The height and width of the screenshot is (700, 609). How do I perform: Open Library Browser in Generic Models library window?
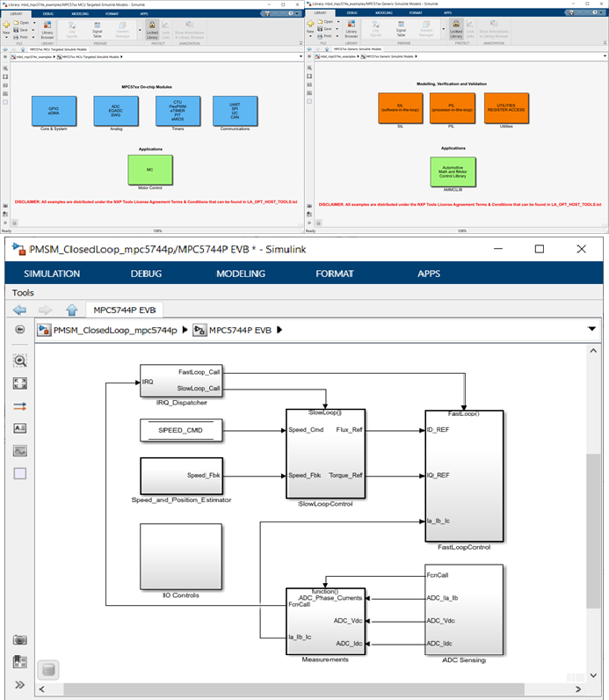[352, 28]
